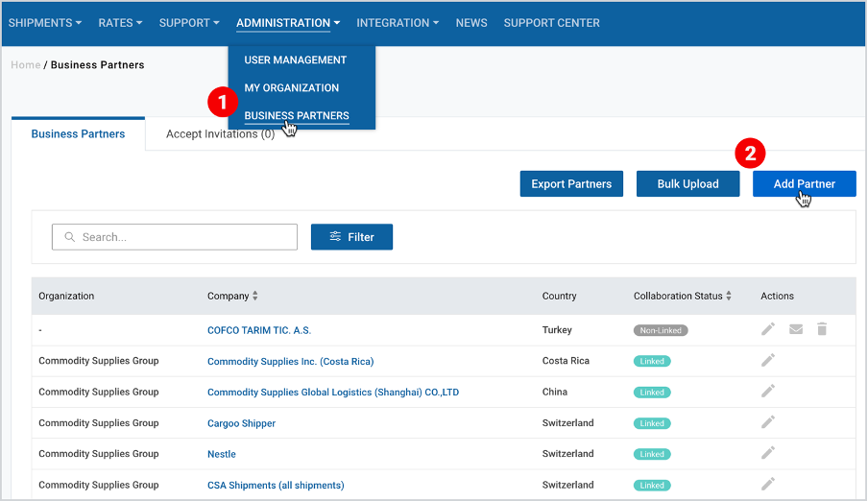The image size is (868, 501).
Task: Click the Turkey country cell
Action: (557, 330)
